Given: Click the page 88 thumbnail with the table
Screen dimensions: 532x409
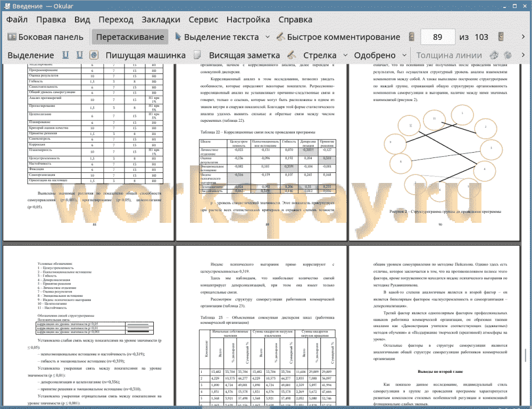Looking at the screenshot, I should 88,153.
